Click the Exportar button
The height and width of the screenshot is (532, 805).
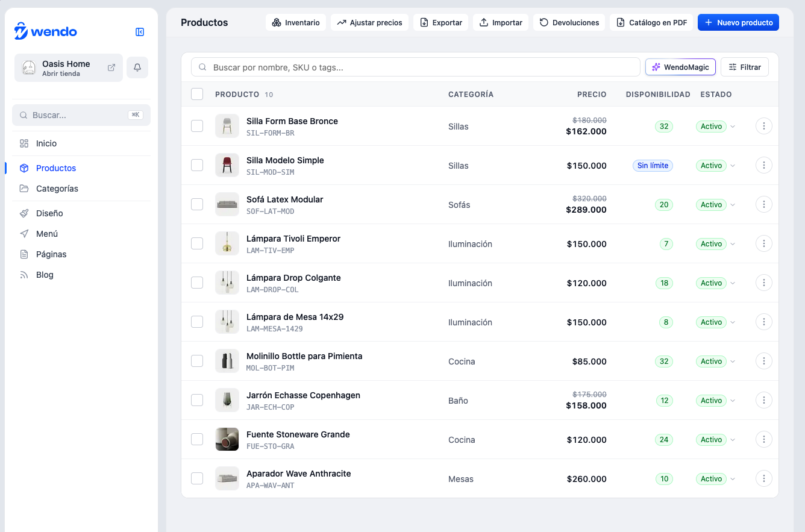[x=441, y=22]
